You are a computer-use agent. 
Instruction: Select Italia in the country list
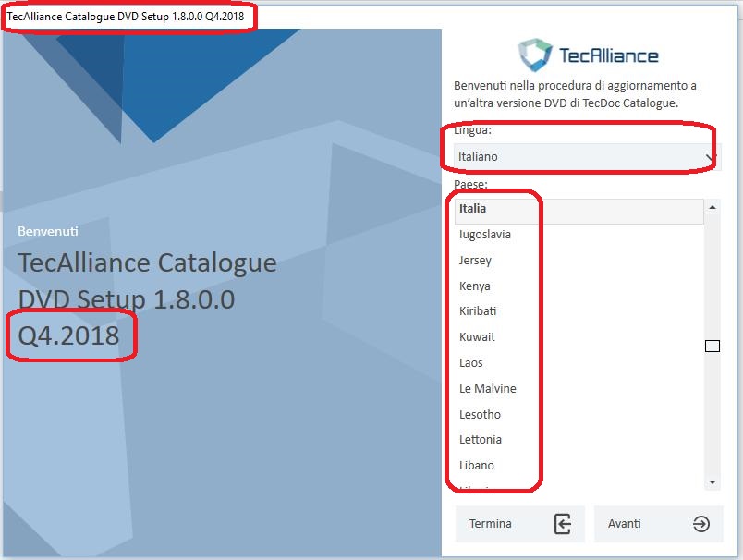point(579,211)
